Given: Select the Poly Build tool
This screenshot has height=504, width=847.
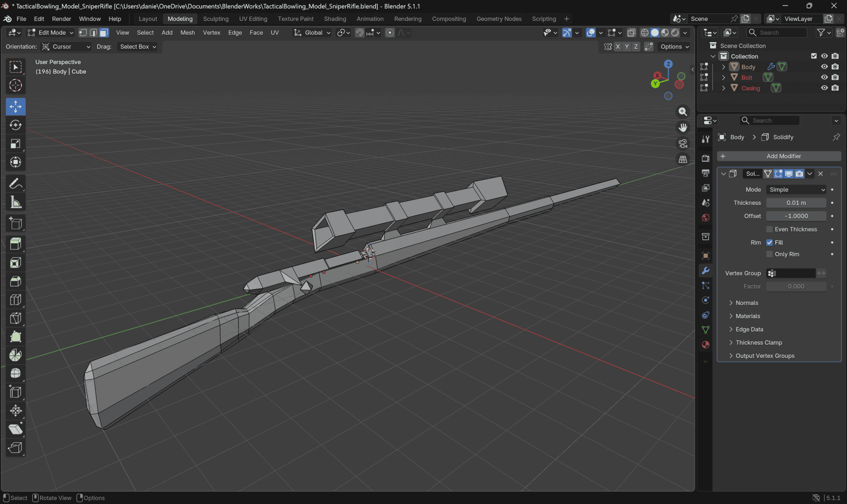Looking at the screenshot, I should pyautogui.click(x=16, y=337).
